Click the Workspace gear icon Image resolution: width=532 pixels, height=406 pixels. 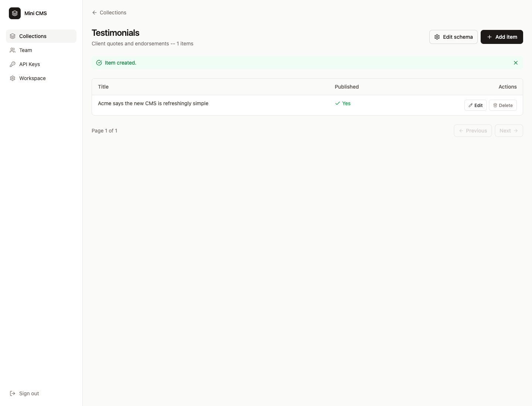13,78
